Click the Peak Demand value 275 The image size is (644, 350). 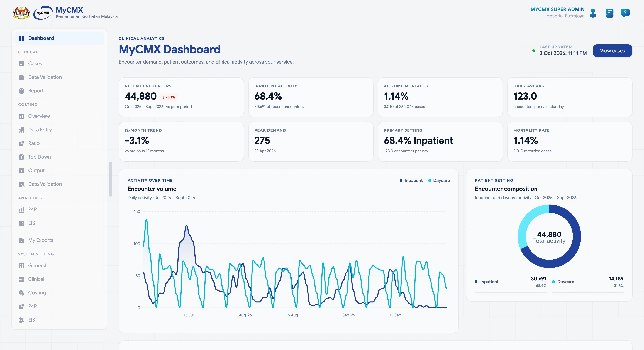262,140
